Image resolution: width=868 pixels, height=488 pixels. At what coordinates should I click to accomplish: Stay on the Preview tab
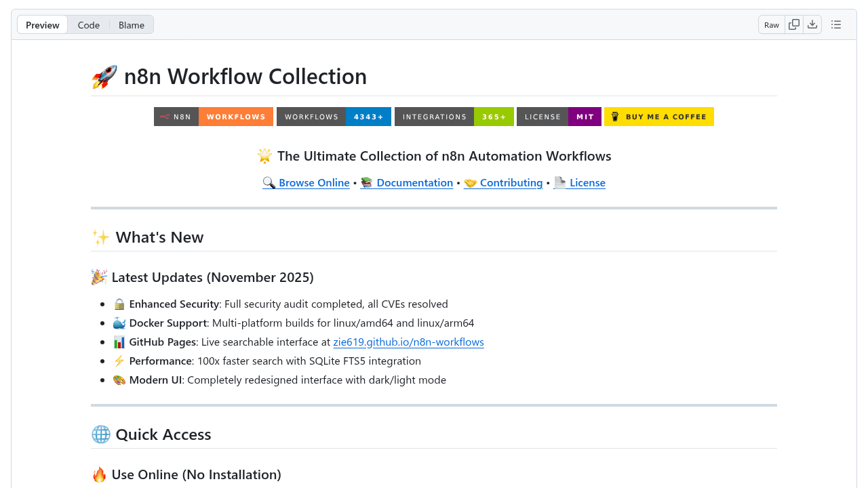coord(42,24)
